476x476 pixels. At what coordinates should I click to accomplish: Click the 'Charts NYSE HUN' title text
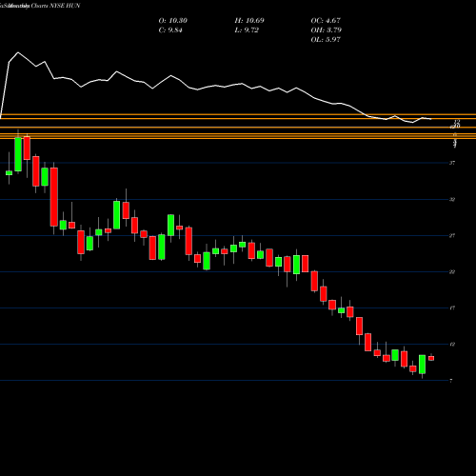[x=56, y=6]
